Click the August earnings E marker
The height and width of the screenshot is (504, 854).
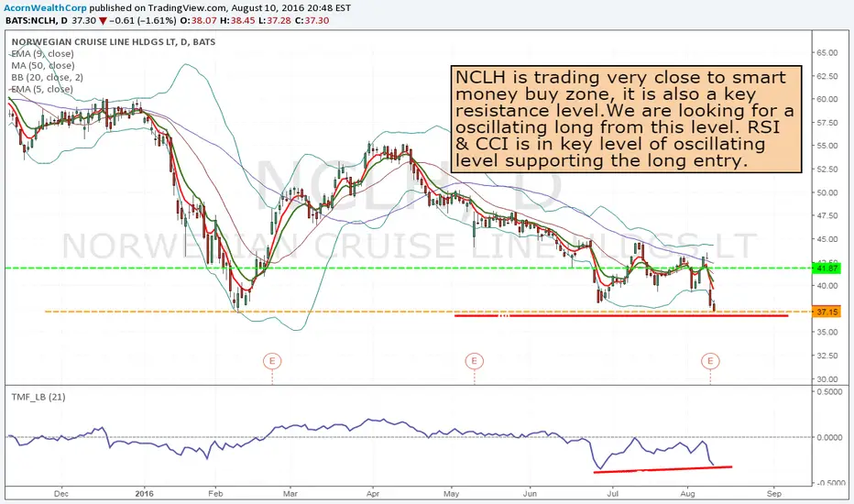[x=710, y=361]
